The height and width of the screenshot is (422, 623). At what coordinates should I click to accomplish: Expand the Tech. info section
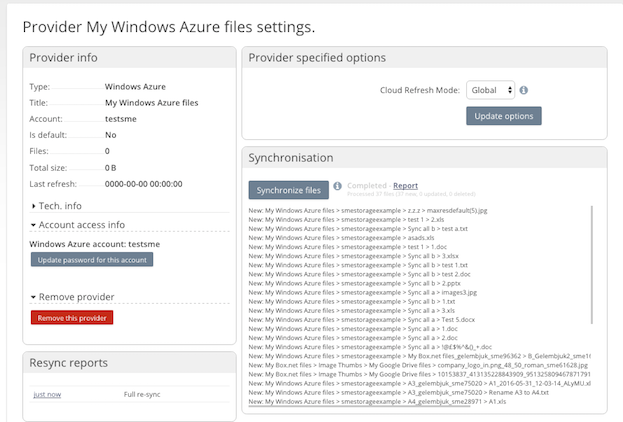point(60,205)
